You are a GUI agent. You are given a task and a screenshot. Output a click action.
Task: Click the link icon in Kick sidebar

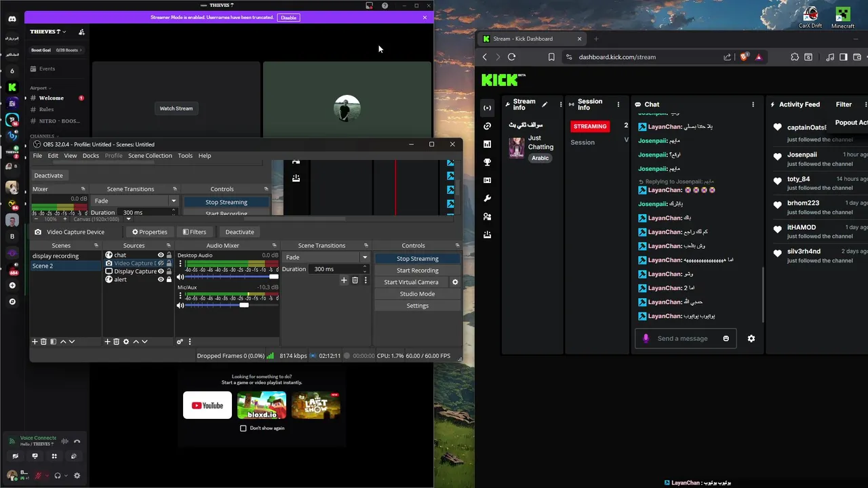[487, 126]
